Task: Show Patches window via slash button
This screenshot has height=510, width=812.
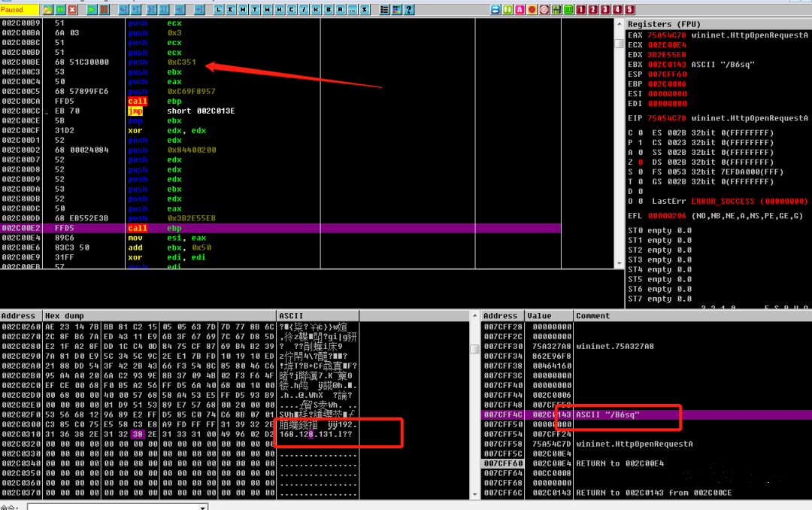Action: point(304,10)
